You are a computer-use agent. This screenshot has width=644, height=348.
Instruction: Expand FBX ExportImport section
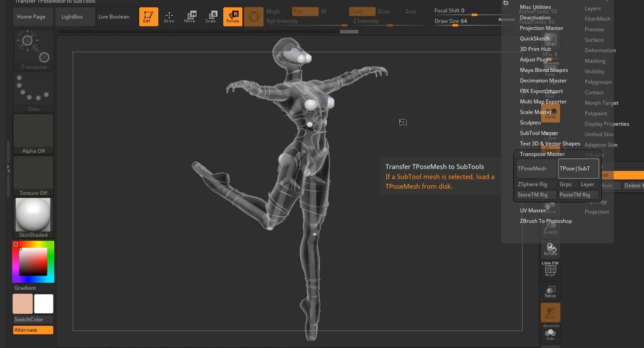pos(541,91)
